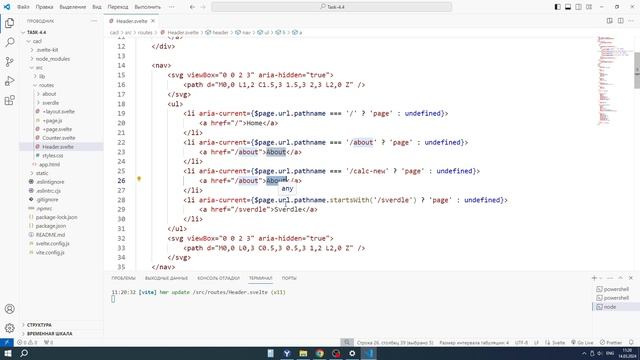The width and height of the screenshot is (640, 360).
Task: Open the Вид menu
Action: [97, 7]
